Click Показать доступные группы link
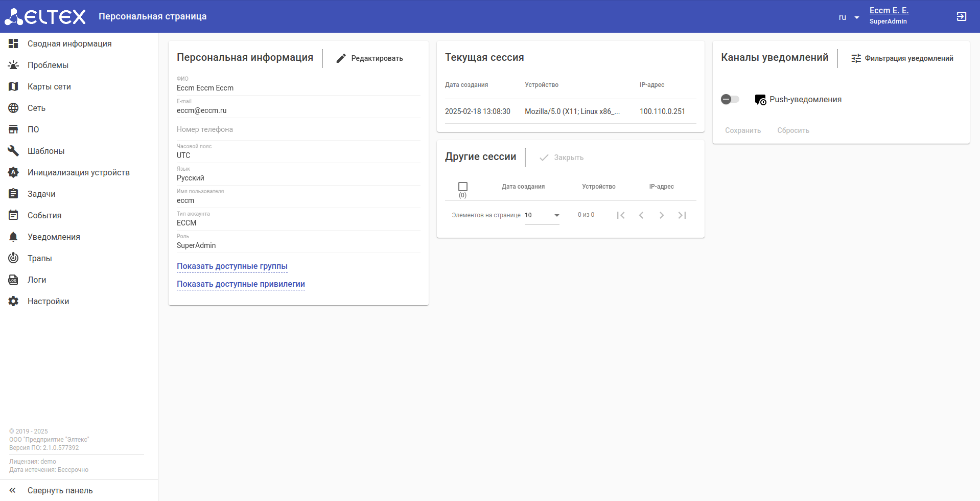The image size is (980, 501). 232,266
